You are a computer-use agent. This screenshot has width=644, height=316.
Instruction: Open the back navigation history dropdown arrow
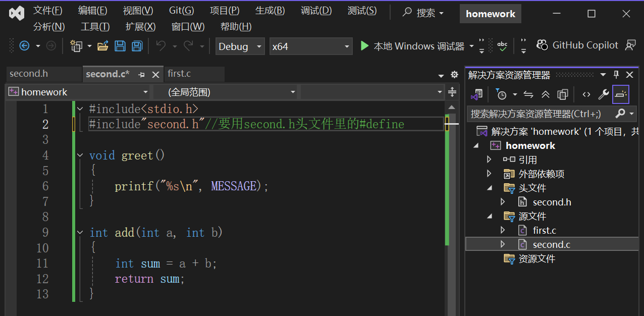click(38, 46)
